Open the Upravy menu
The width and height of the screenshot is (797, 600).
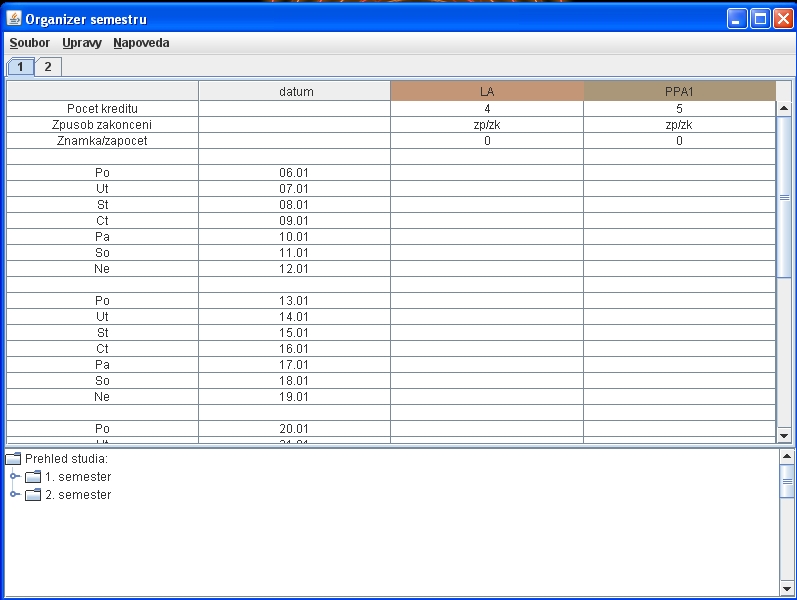coord(81,43)
